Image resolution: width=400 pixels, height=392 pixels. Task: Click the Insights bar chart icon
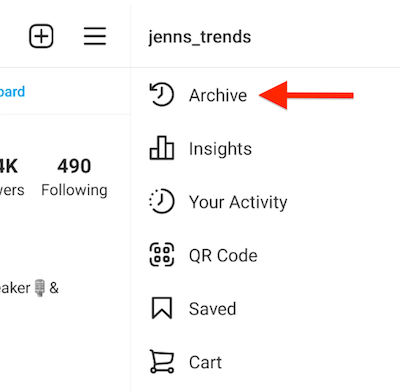pyautogui.click(x=162, y=148)
